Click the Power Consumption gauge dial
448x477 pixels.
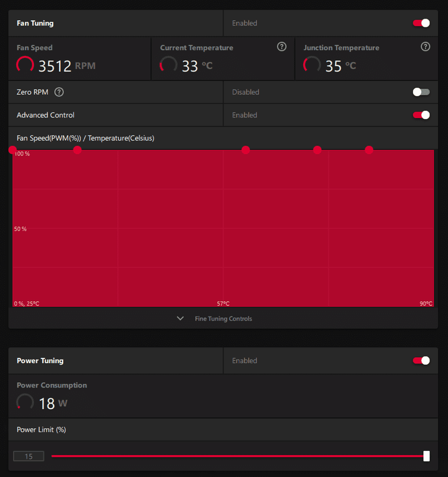coord(25,402)
